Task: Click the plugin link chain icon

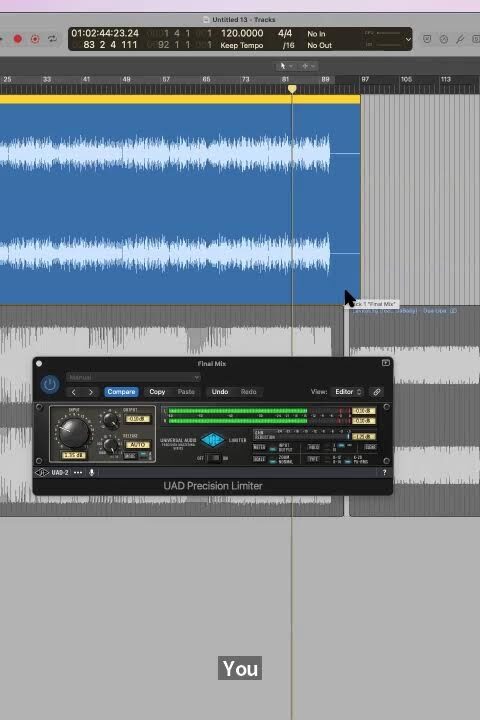Action: pyautogui.click(x=377, y=392)
